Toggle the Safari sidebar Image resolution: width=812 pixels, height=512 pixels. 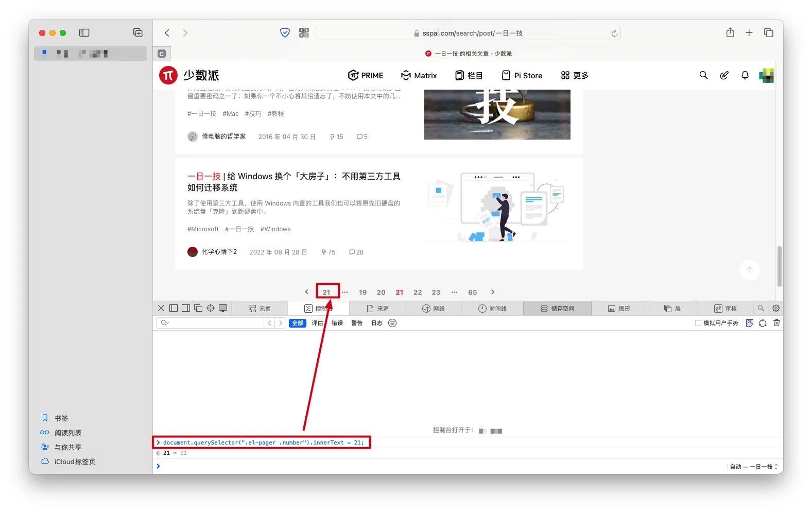click(84, 33)
